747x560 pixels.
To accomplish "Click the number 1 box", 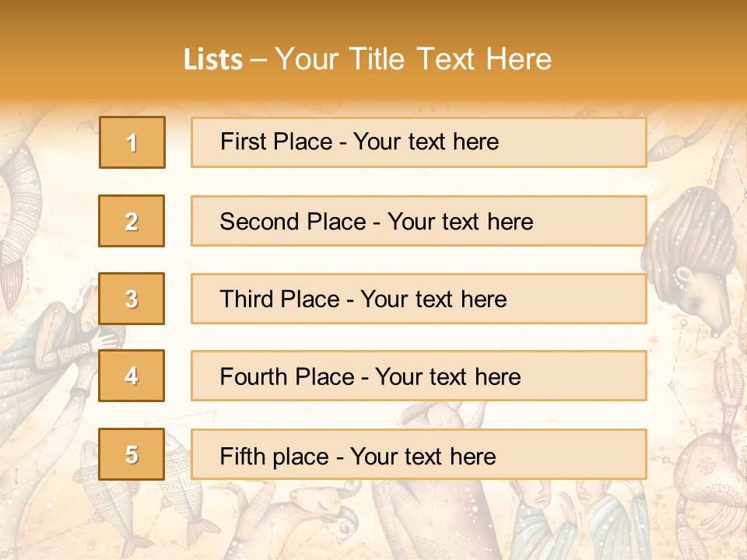I will pyautogui.click(x=132, y=142).
